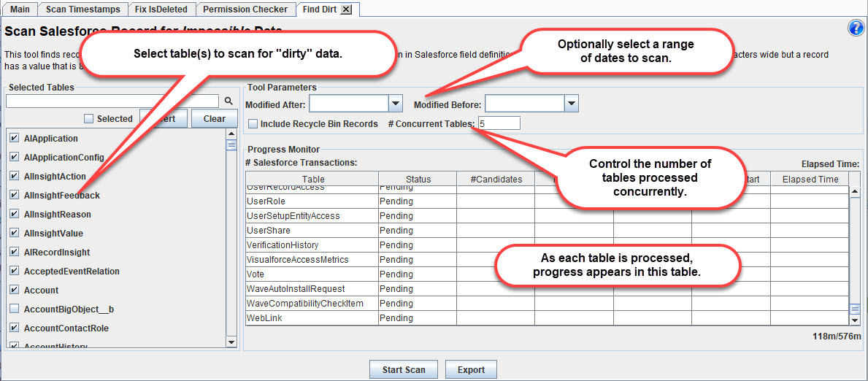
Task: Select the UserSetupEntityAccess row
Action: coord(547,215)
